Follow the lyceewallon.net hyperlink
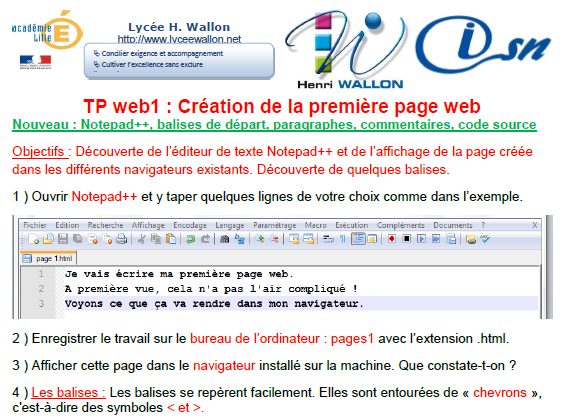Screen dimensions: 565x419 (x=179, y=39)
